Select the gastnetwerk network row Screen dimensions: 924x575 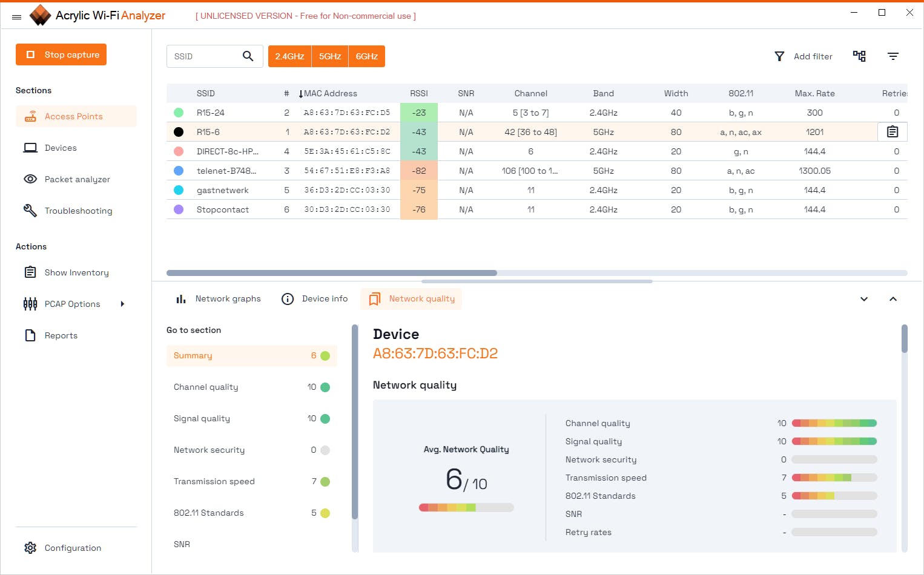click(537, 190)
